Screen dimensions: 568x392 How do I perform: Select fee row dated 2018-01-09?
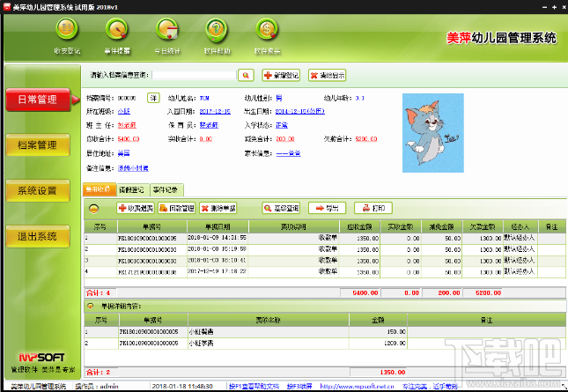[325, 238]
